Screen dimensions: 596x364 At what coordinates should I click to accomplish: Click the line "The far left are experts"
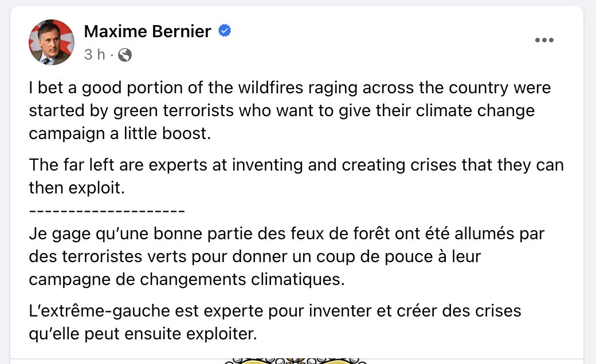(296, 165)
